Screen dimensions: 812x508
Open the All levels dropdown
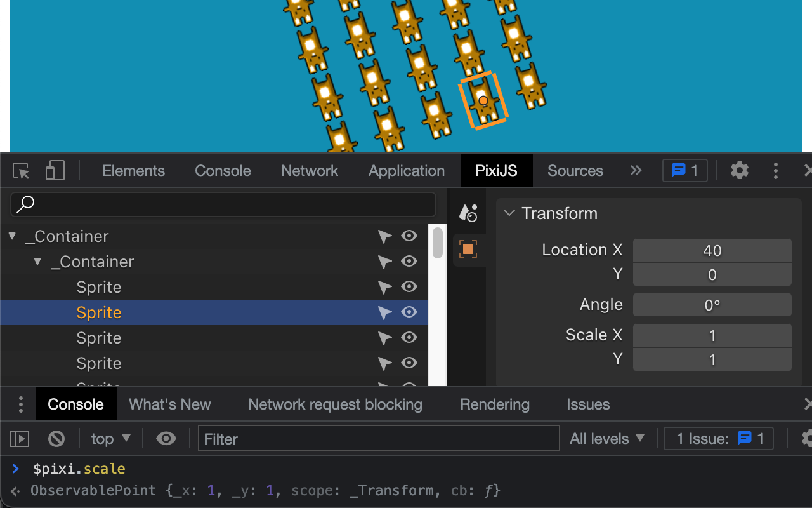[x=607, y=438]
